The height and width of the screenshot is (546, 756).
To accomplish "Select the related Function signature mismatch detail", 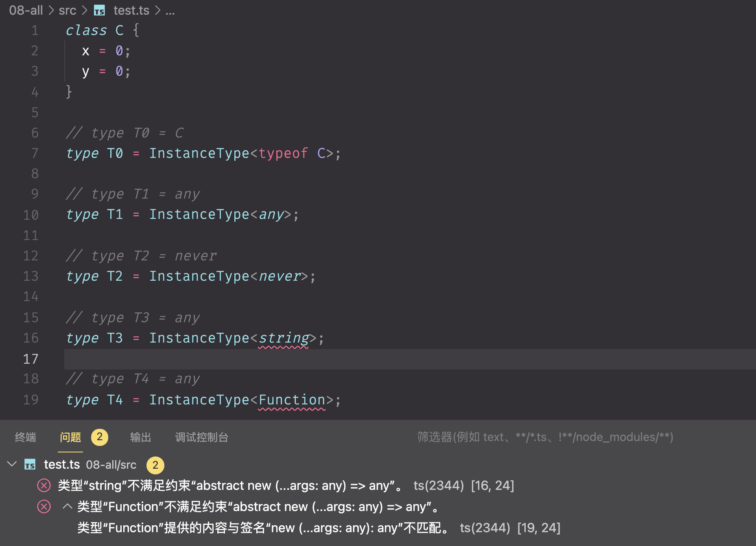I will [264, 528].
